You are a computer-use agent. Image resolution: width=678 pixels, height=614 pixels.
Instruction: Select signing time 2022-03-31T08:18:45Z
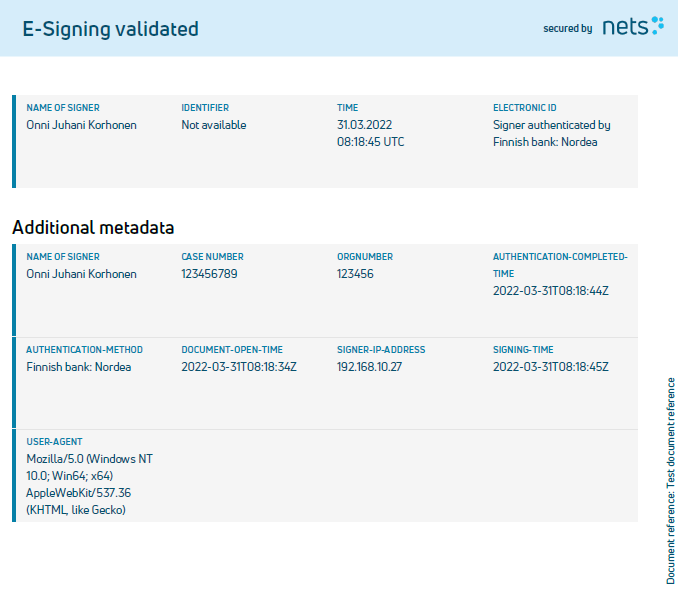pyautogui.click(x=550, y=367)
